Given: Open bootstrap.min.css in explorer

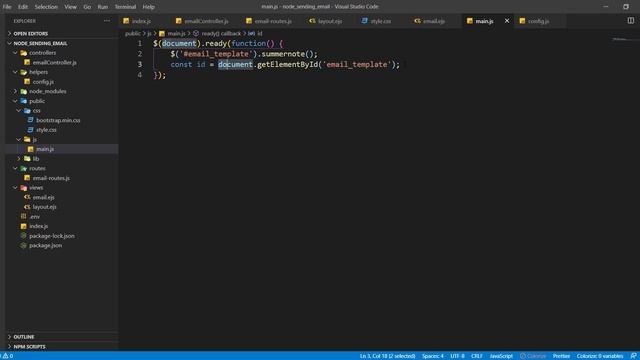Looking at the screenshot, I should [x=58, y=120].
